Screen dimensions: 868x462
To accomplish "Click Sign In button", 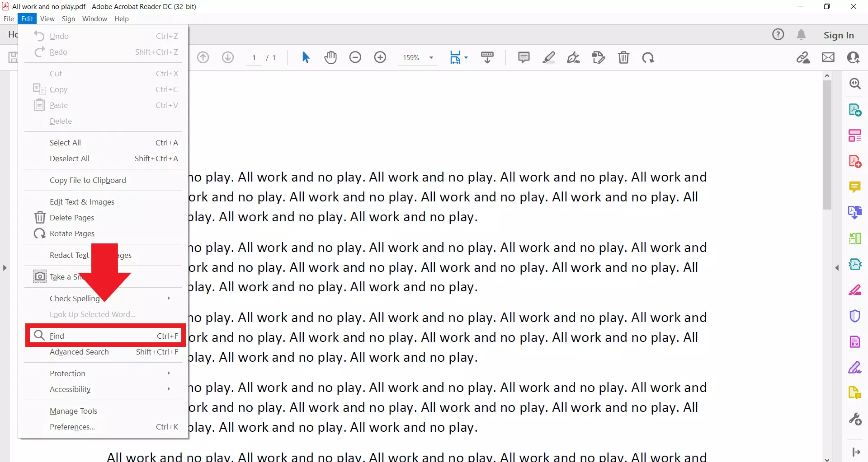I will [838, 35].
